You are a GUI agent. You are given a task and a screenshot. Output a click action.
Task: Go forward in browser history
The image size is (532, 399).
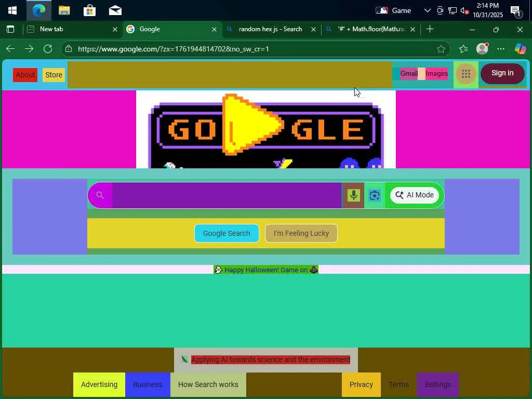(x=29, y=49)
